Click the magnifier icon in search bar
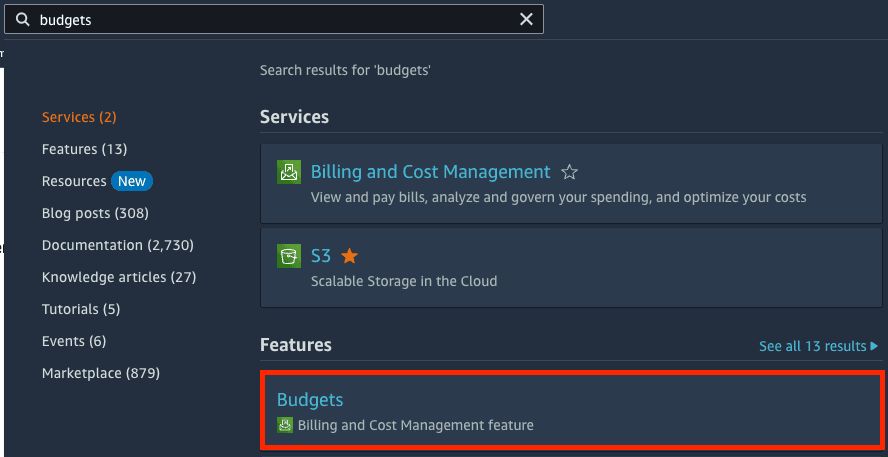 pos(23,20)
